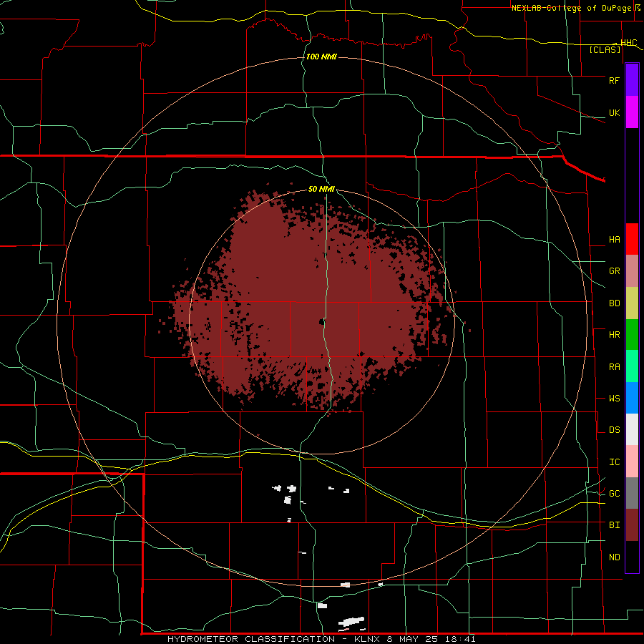The width and height of the screenshot is (644, 644).
Task: Select the yellow BD legend color block
Action: (x=632, y=303)
